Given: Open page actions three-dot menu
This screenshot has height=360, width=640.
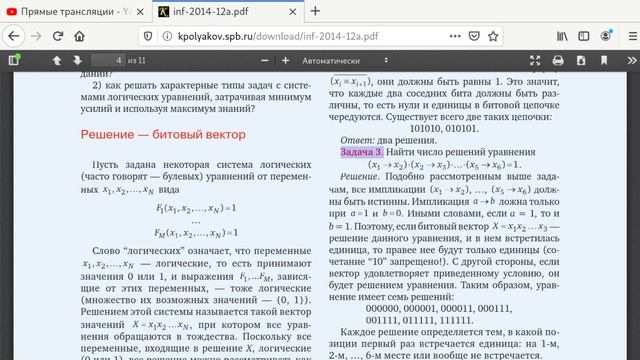Looking at the screenshot, I should [455, 36].
